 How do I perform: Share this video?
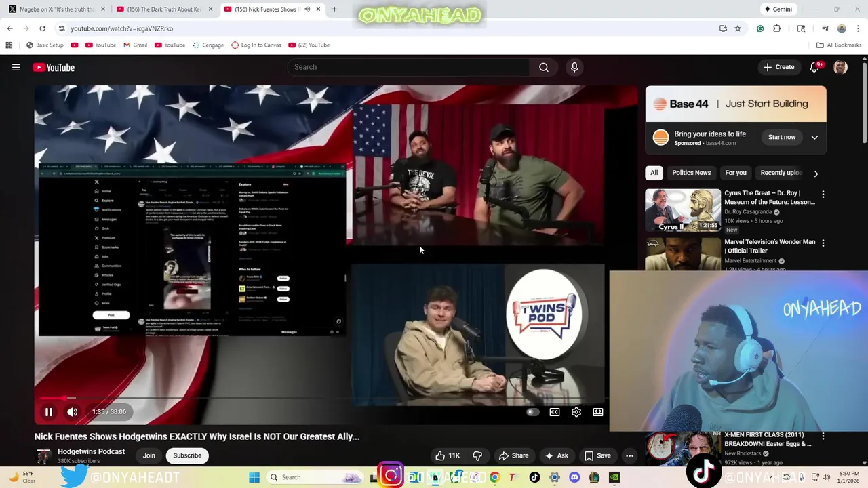513,455
